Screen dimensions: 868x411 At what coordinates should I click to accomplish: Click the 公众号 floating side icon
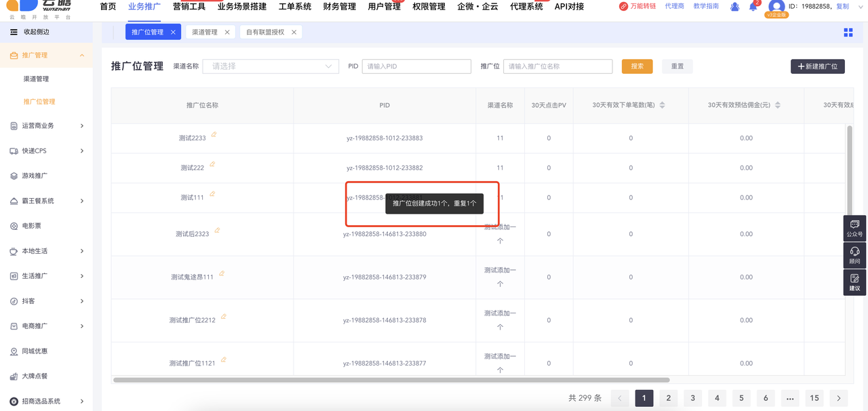854,228
